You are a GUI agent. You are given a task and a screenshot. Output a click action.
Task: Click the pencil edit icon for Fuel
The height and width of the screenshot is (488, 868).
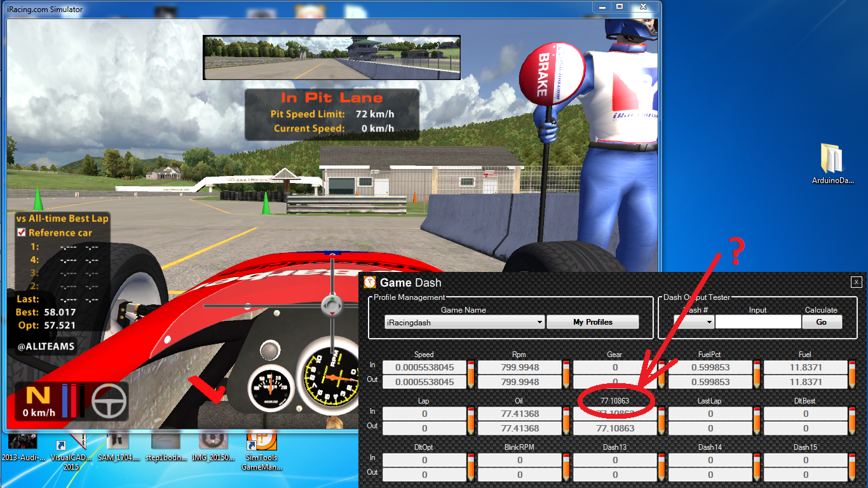pos(852,374)
